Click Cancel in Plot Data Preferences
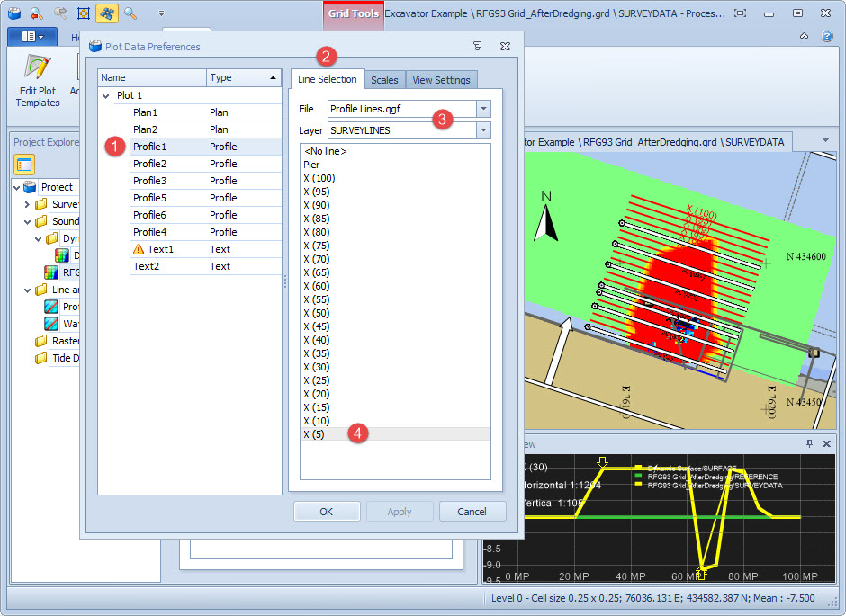846x616 pixels. tap(472, 512)
